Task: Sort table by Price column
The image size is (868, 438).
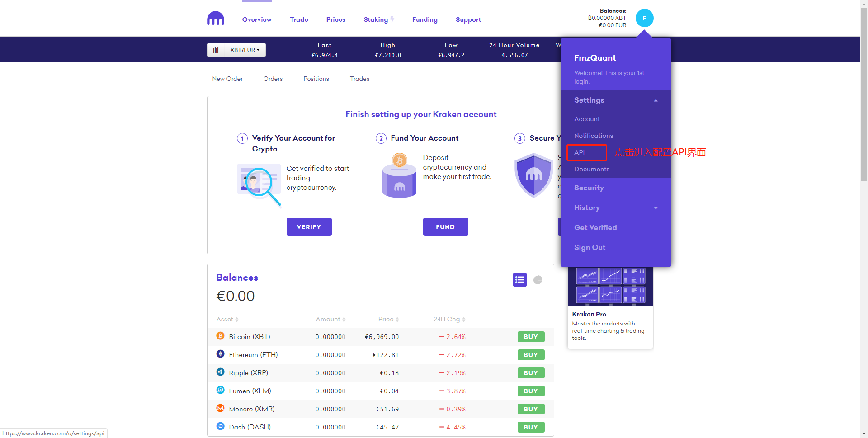Action: pos(389,319)
